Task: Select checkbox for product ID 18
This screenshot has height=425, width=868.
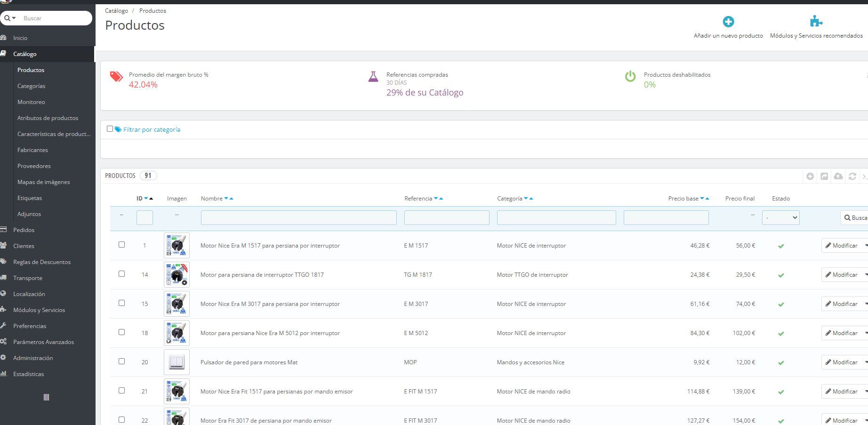Action: [121, 332]
